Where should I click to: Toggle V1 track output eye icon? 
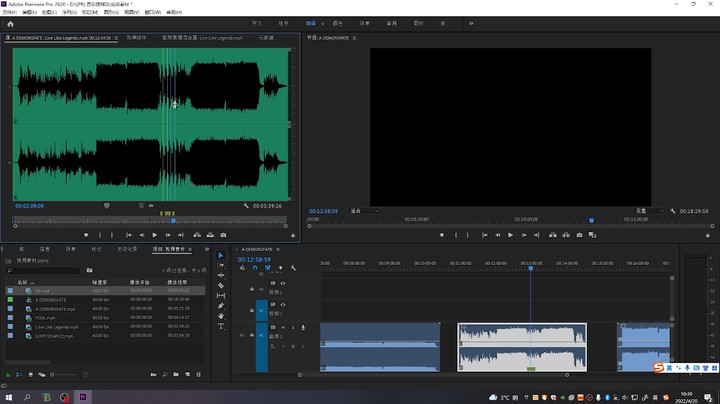coord(283,304)
